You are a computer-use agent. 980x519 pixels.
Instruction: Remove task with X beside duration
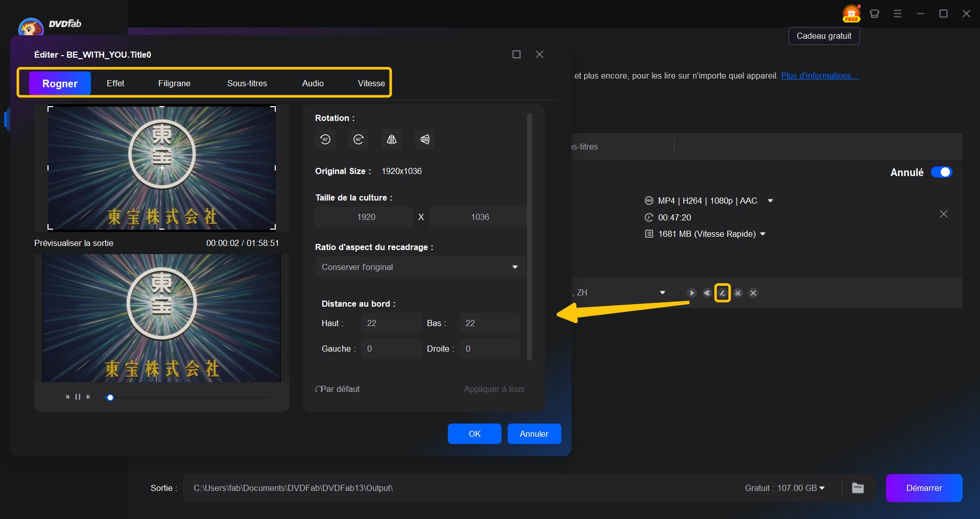coord(944,214)
